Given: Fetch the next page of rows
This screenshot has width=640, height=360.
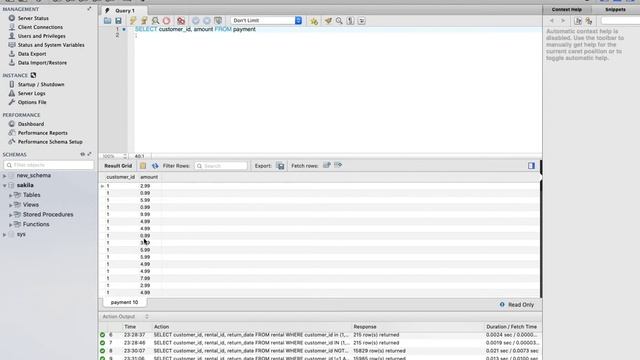Looking at the screenshot, I should point(327,165).
